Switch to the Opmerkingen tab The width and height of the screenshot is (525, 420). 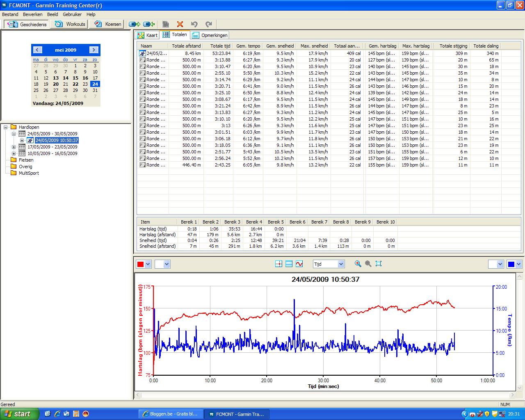tap(210, 35)
